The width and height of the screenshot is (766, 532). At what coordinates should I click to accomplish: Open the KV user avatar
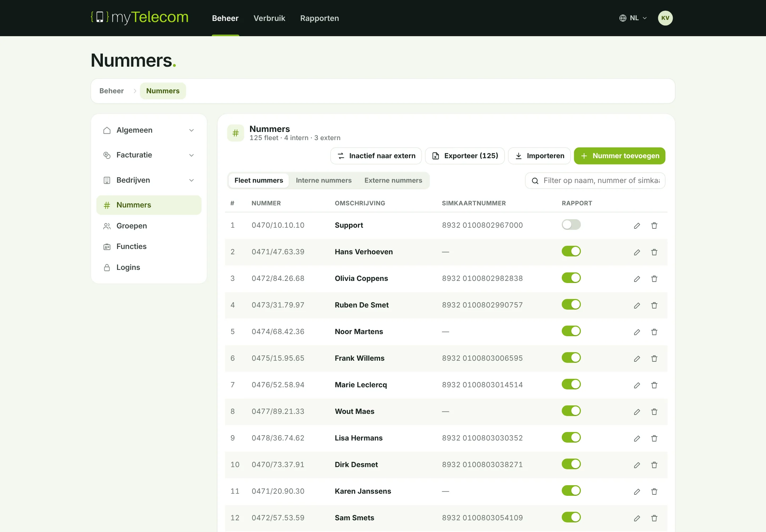tap(665, 18)
